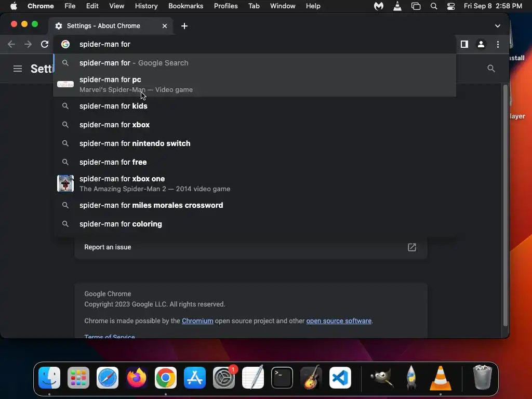Image resolution: width=532 pixels, height=399 pixels.
Task: Click Chrome icon in the dock
Action: pyautogui.click(x=166, y=378)
